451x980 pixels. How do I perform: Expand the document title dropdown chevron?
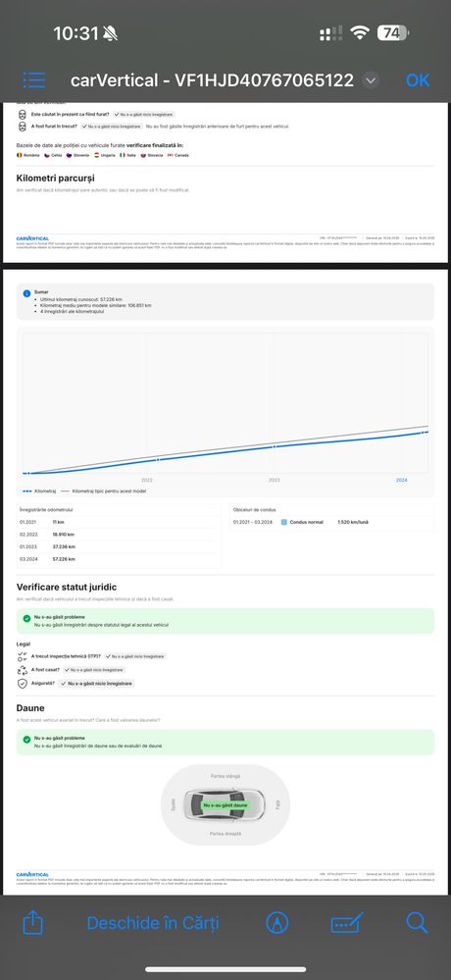pos(371,80)
